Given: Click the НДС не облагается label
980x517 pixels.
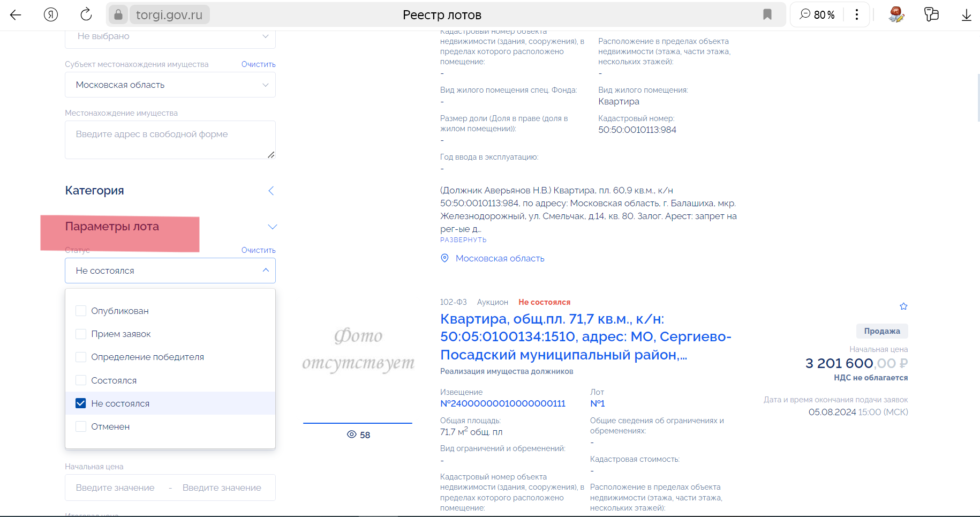Looking at the screenshot, I should pos(871,378).
